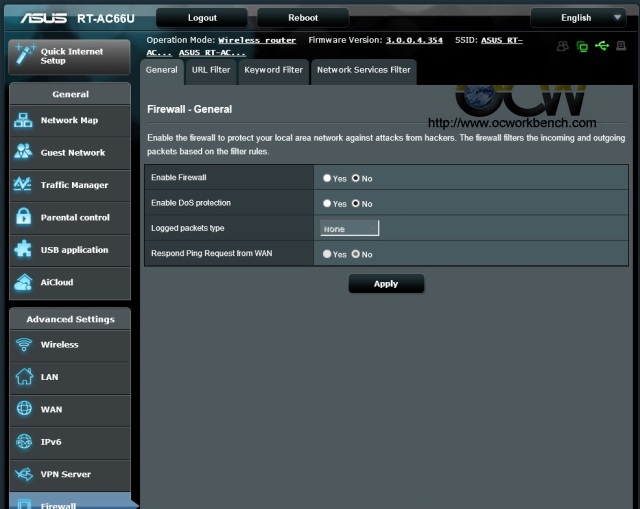Click the VPN Server label

click(x=66, y=474)
